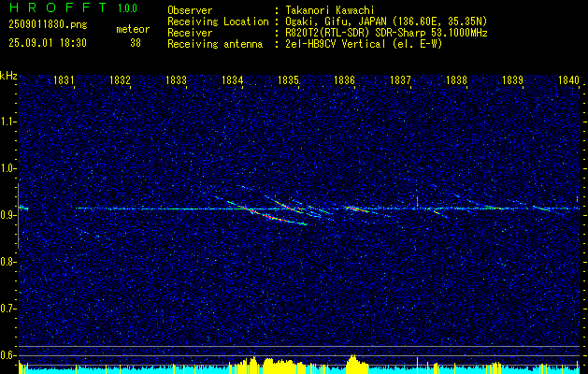
Task: Click the Receiving antenna label
Action: point(215,44)
